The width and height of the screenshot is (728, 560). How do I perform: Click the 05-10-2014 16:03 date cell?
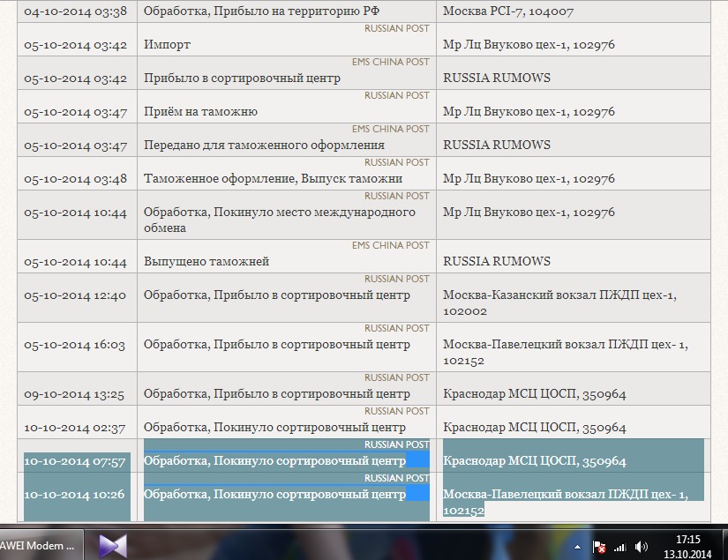pos(75,345)
